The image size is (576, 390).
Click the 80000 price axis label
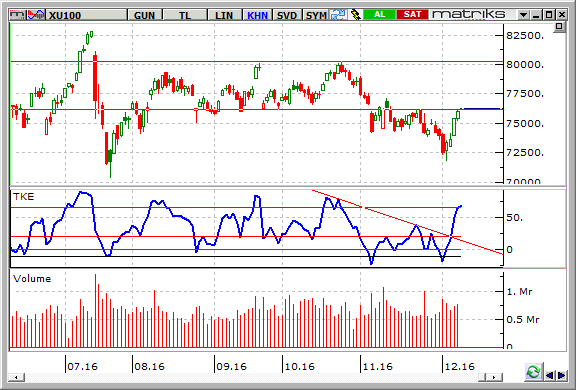point(525,65)
